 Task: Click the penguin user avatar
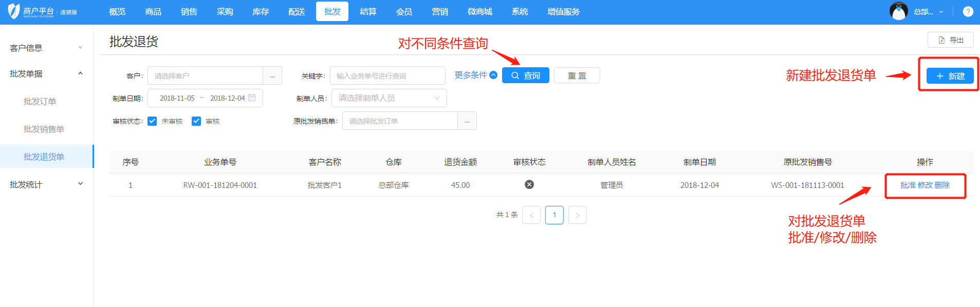pyautogui.click(x=898, y=11)
